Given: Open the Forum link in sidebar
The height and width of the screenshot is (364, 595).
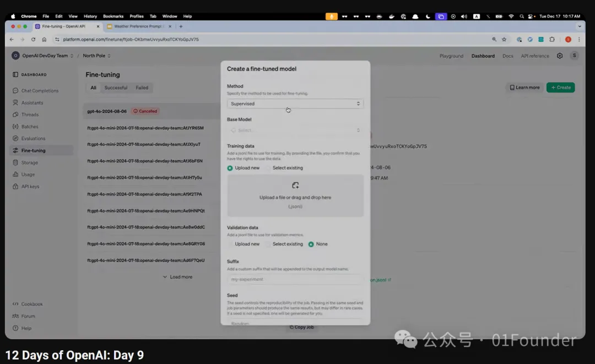Looking at the screenshot, I should click(x=24, y=316).
